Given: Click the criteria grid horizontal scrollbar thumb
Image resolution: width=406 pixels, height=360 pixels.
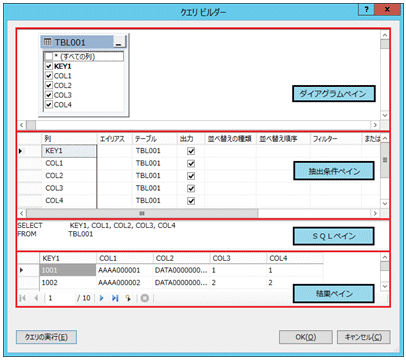Looking at the screenshot, I should point(142,213).
